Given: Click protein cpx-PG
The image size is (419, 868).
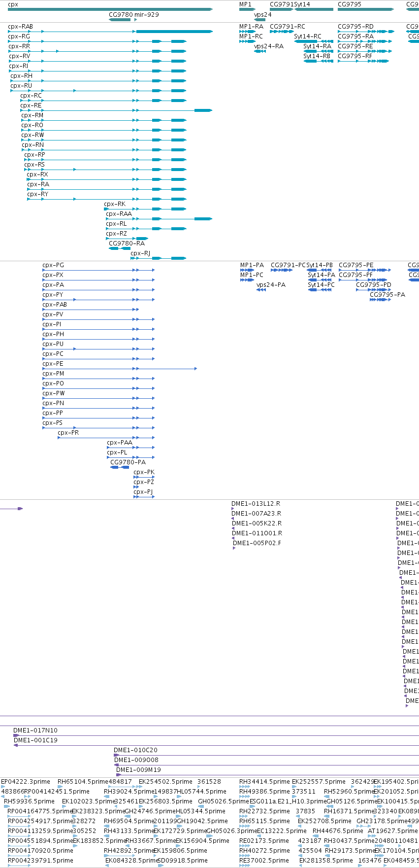Looking at the screenshot, I should point(53,265).
